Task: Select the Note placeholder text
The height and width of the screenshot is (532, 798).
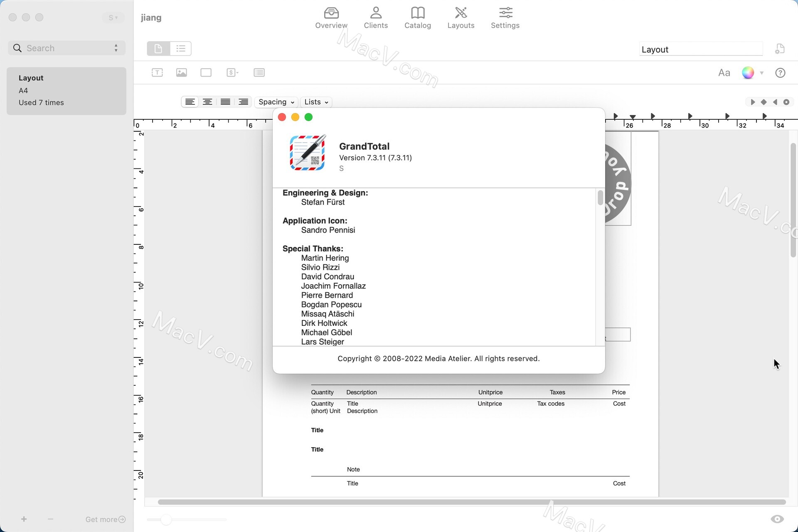Action: pos(353,469)
